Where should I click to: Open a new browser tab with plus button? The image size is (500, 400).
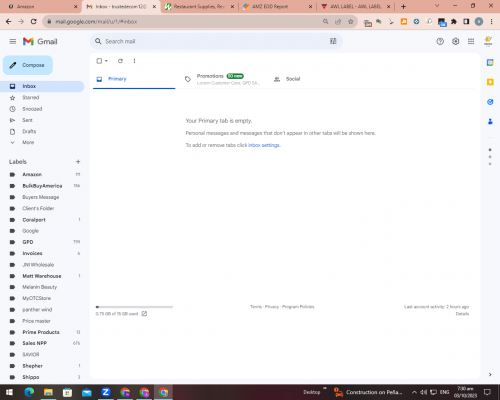pos(403,7)
